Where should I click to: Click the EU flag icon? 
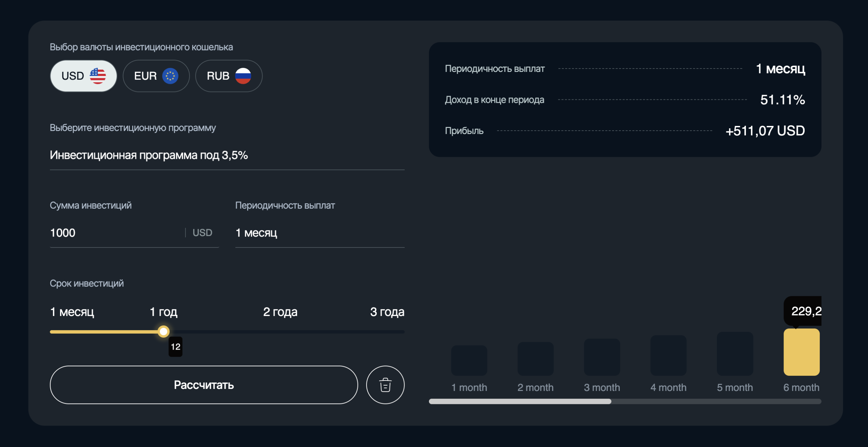pos(170,76)
